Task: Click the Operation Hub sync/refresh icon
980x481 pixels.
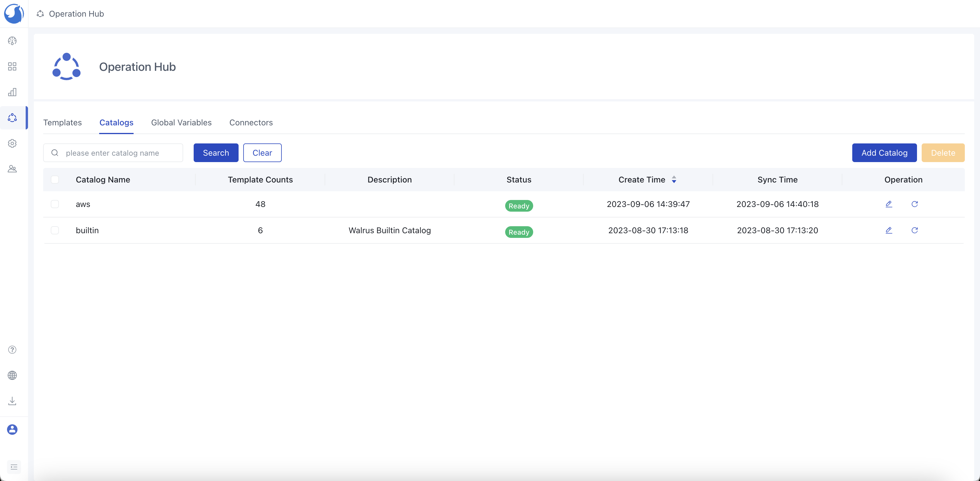Action: (x=40, y=13)
